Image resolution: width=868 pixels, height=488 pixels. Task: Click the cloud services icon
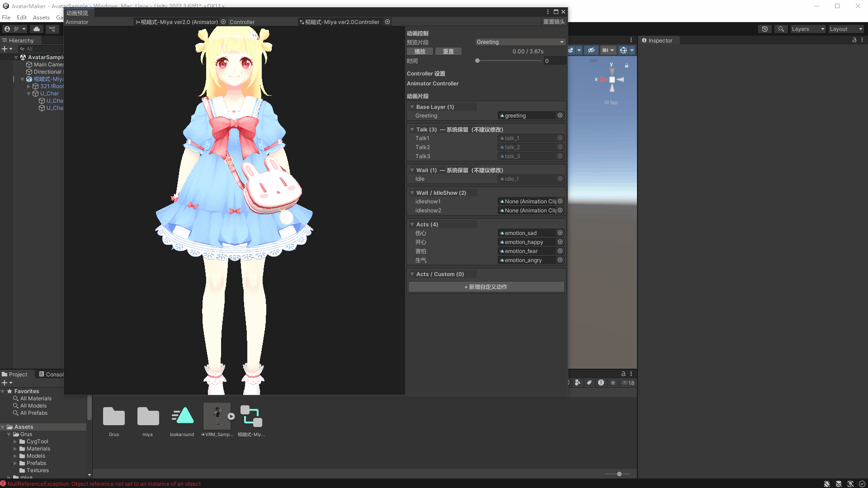(37, 29)
